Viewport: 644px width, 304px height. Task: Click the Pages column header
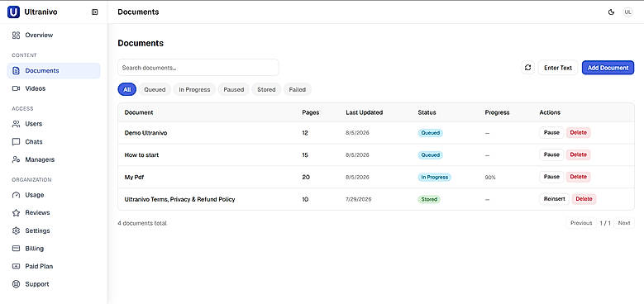[311, 112]
